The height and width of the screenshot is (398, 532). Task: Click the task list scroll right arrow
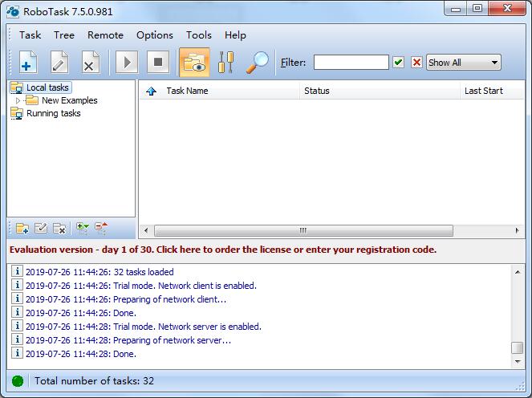tap(517, 231)
